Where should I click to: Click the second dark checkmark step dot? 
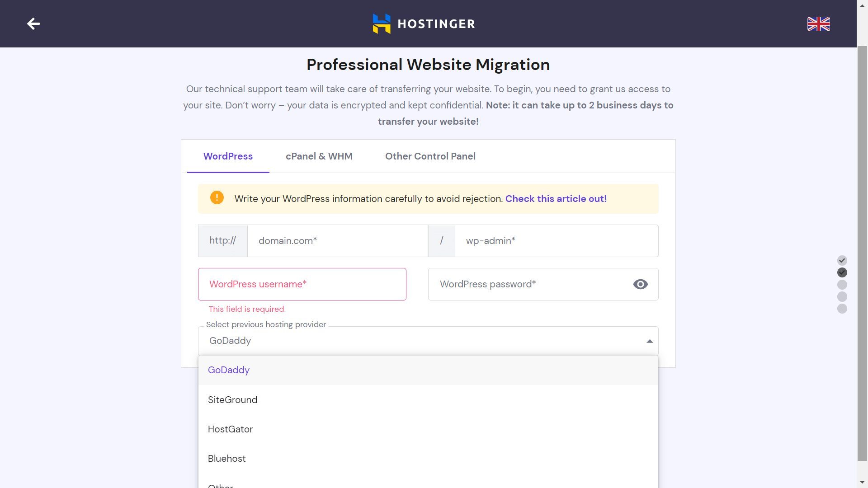842,272
